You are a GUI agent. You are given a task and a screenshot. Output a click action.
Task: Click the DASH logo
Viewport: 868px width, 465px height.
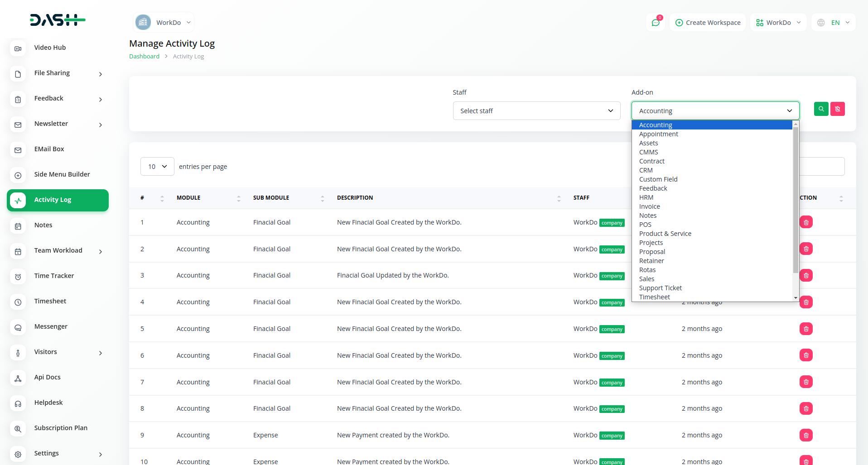(x=58, y=20)
